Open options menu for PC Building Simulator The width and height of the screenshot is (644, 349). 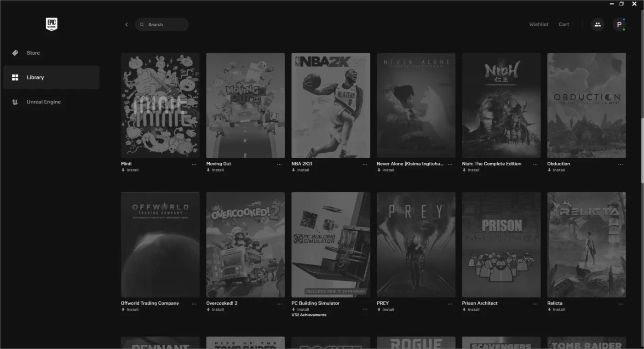pos(365,309)
